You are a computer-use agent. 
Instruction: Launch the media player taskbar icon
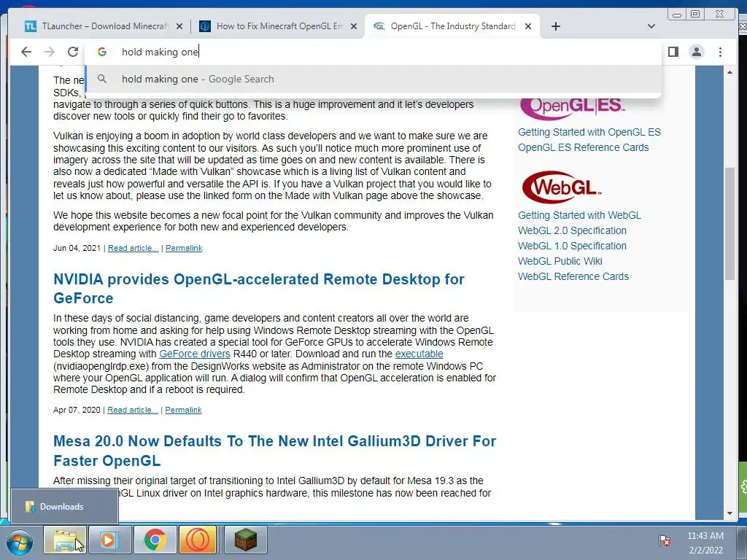(109, 540)
